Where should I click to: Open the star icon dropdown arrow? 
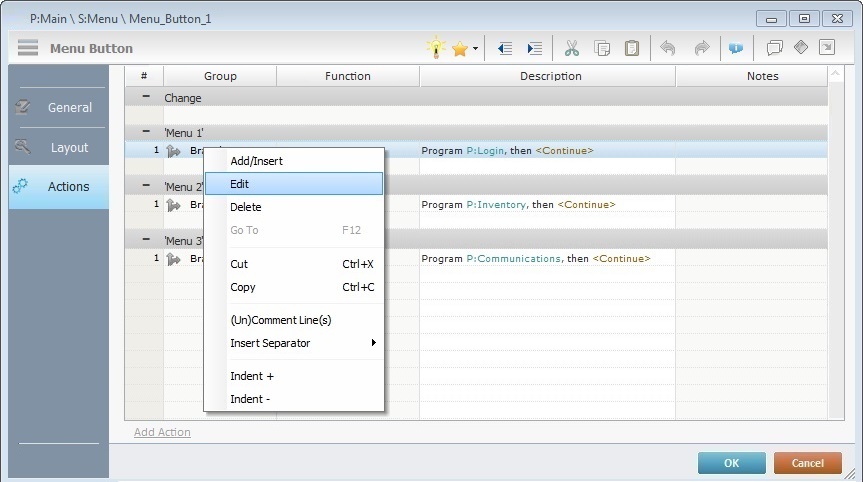(x=475, y=49)
